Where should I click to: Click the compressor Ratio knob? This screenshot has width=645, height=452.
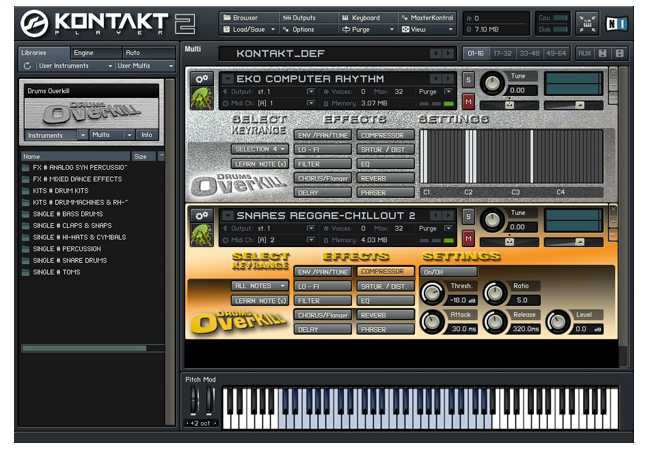[495, 293]
